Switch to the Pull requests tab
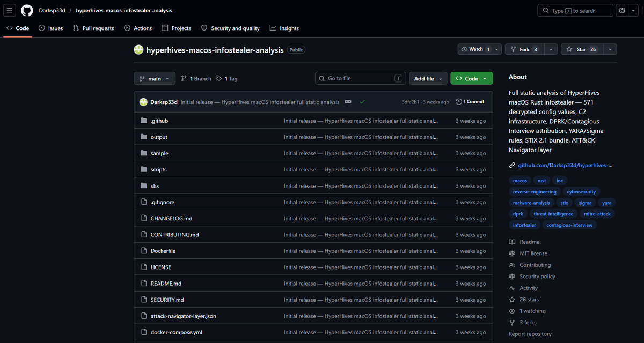This screenshot has height=343, width=644. pos(93,28)
